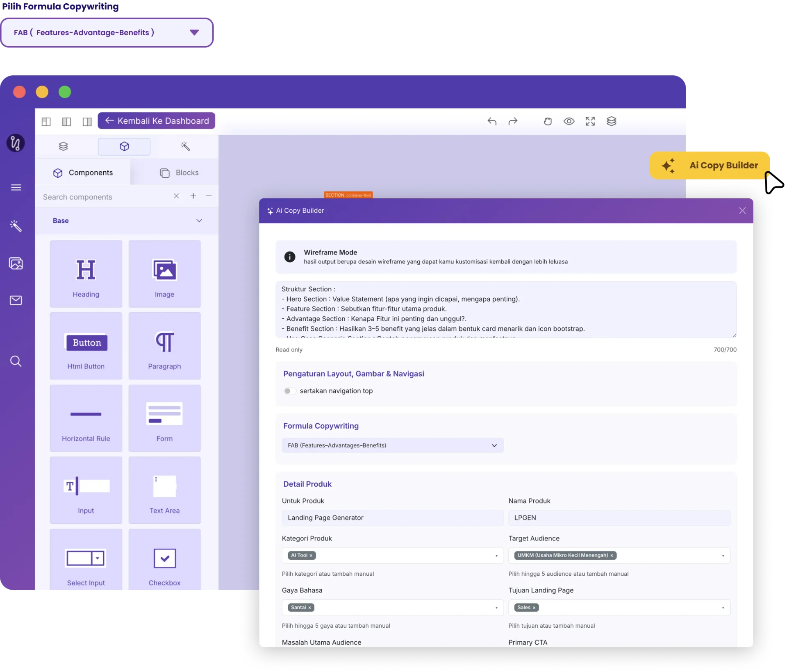
Task: Click the search icon in left sidebar
Action: (16, 361)
